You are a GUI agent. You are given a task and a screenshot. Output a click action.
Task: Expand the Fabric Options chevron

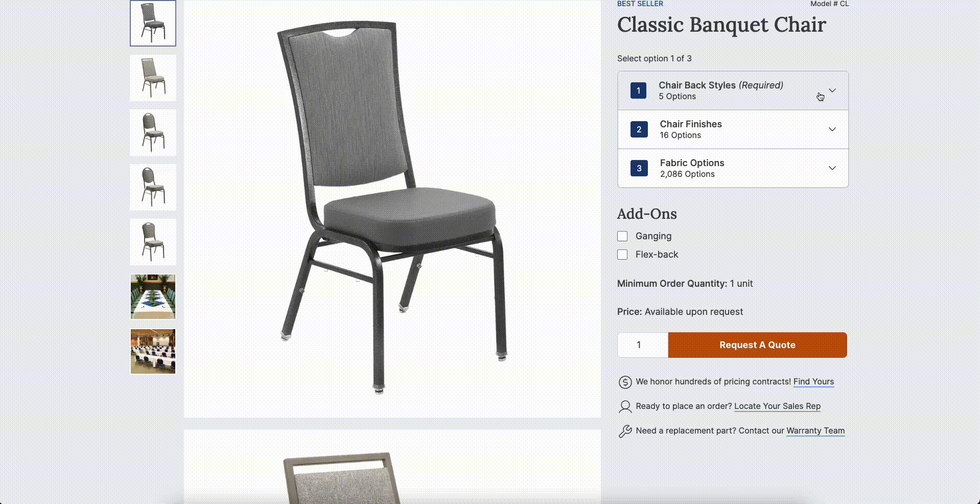(x=832, y=168)
